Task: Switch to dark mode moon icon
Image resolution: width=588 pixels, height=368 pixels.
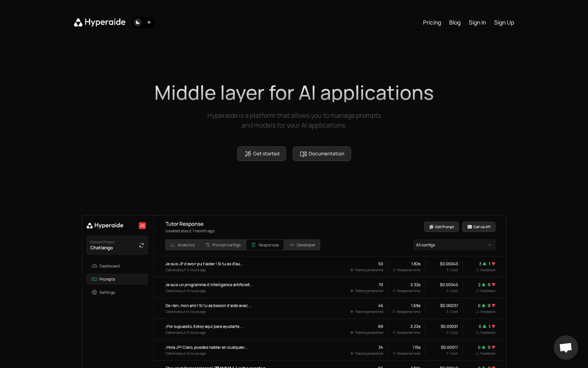Action: pos(138,22)
